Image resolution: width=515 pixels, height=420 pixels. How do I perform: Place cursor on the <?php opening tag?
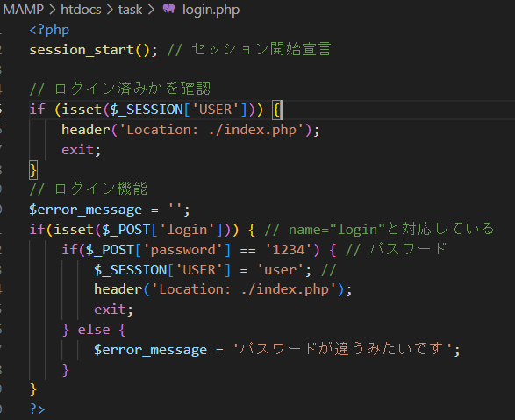pos(49,30)
